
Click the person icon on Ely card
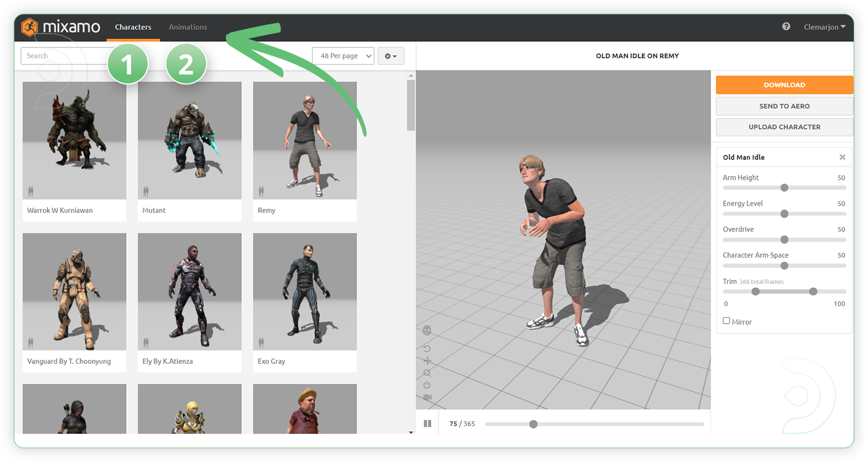[146, 342]
